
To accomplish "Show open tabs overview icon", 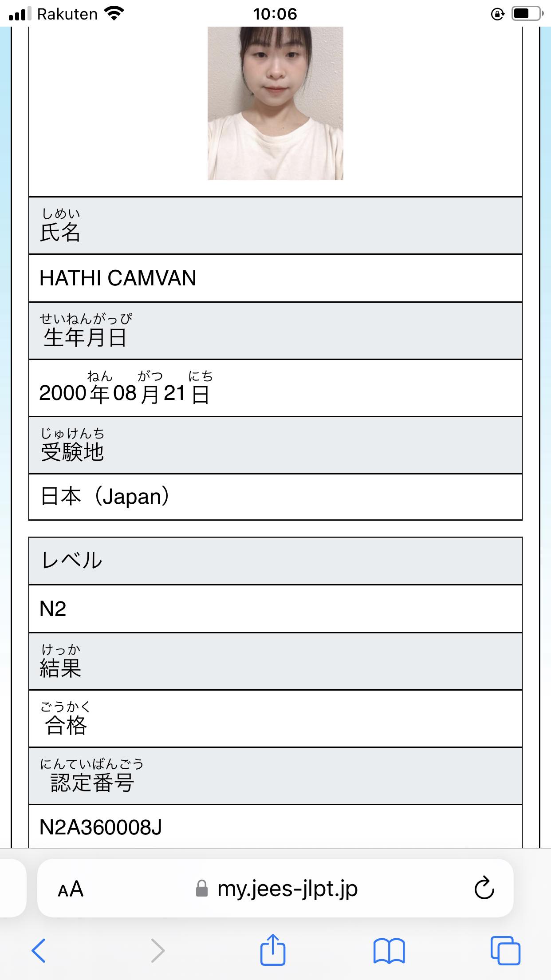I will (505, 950).
